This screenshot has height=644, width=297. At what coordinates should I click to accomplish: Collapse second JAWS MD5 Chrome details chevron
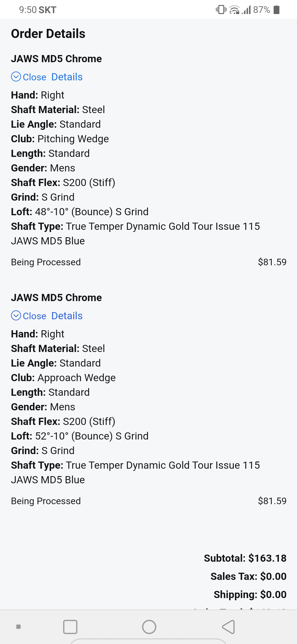click(16, 316)
